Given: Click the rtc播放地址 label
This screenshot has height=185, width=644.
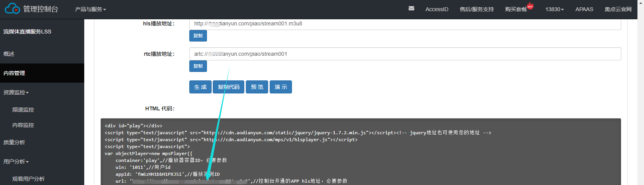Looking at the screenshot, I should pos(159,54).
